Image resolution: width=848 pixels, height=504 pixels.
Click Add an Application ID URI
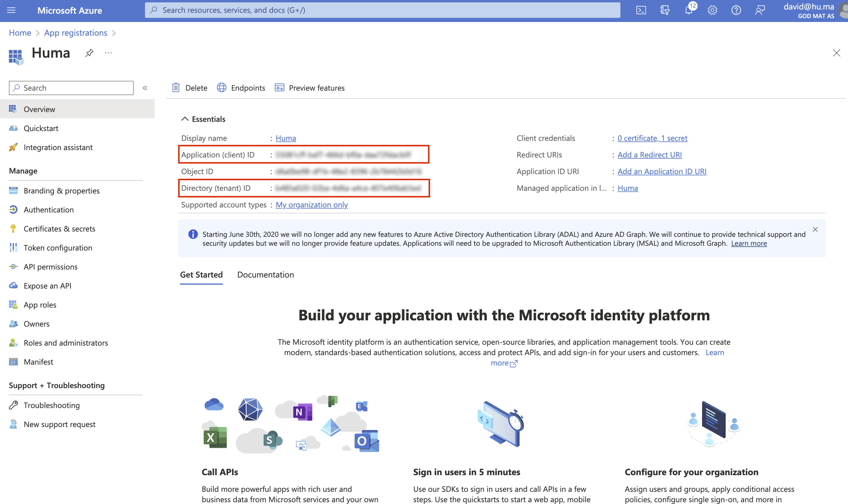[662, 171]
